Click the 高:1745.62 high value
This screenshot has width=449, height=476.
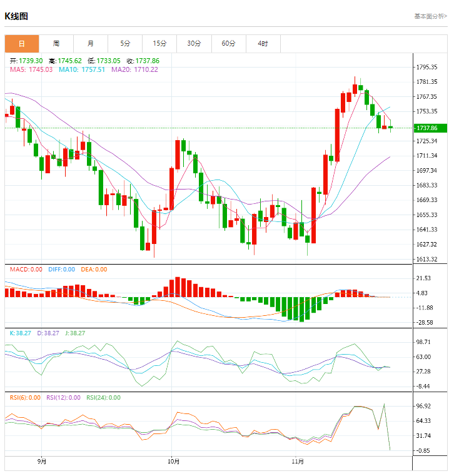pyautogui.click(x=65, y=61)
